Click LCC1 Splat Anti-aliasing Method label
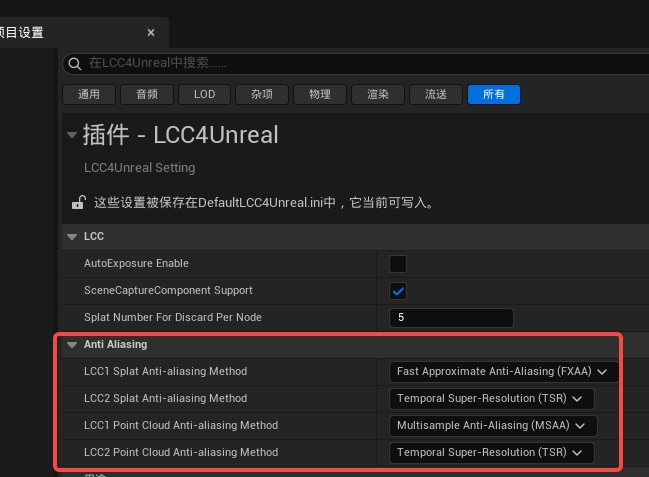The width and height of the screenshot is (649, 477). point(166,371)
